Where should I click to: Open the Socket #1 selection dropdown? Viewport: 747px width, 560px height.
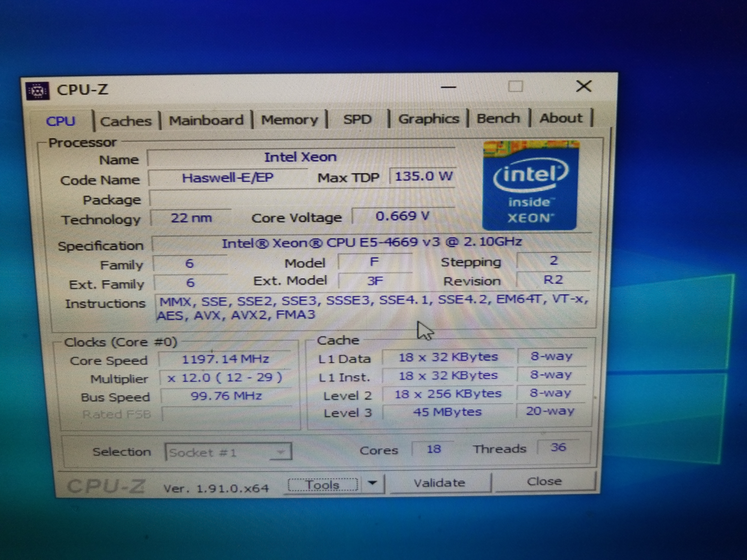[228, 452]
